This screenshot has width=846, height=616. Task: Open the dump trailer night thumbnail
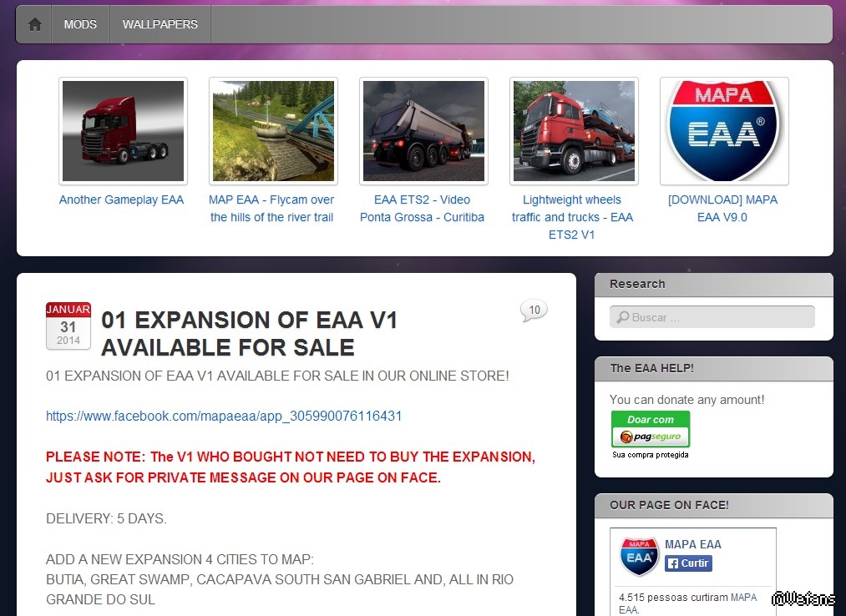(x=423, y=131)
